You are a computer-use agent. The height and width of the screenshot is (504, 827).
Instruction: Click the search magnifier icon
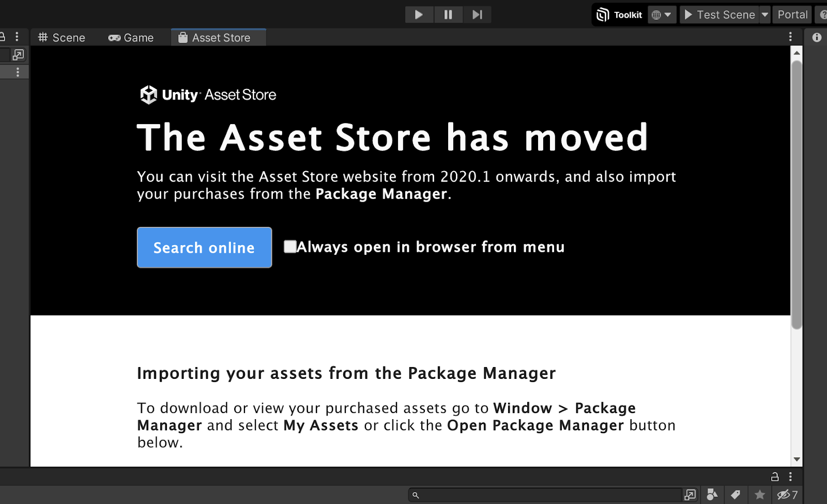click(416, 495)
